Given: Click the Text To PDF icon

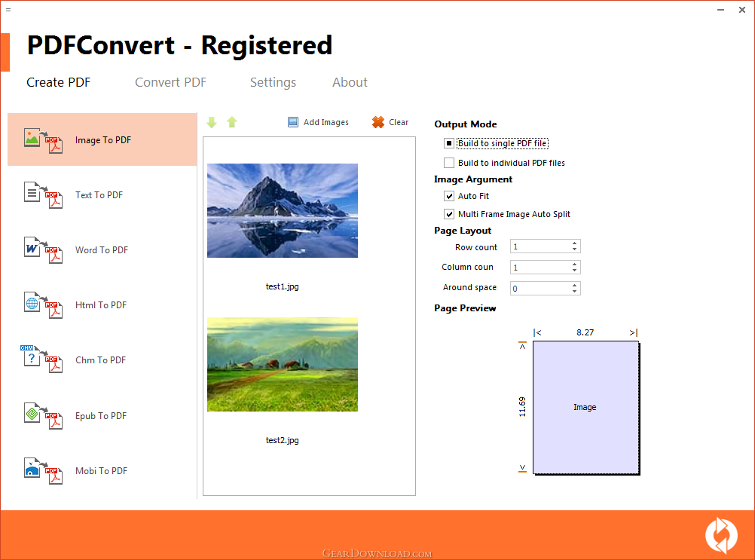Looking at the screenshot, I should click(x=44, y=195).
